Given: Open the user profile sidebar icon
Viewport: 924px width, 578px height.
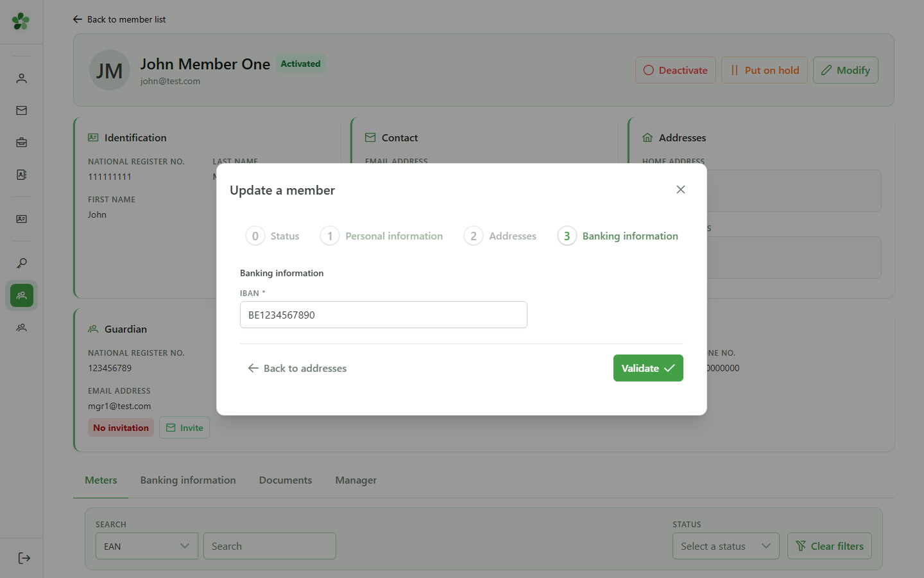Looking at the screenshot, I should coord(21,78).
